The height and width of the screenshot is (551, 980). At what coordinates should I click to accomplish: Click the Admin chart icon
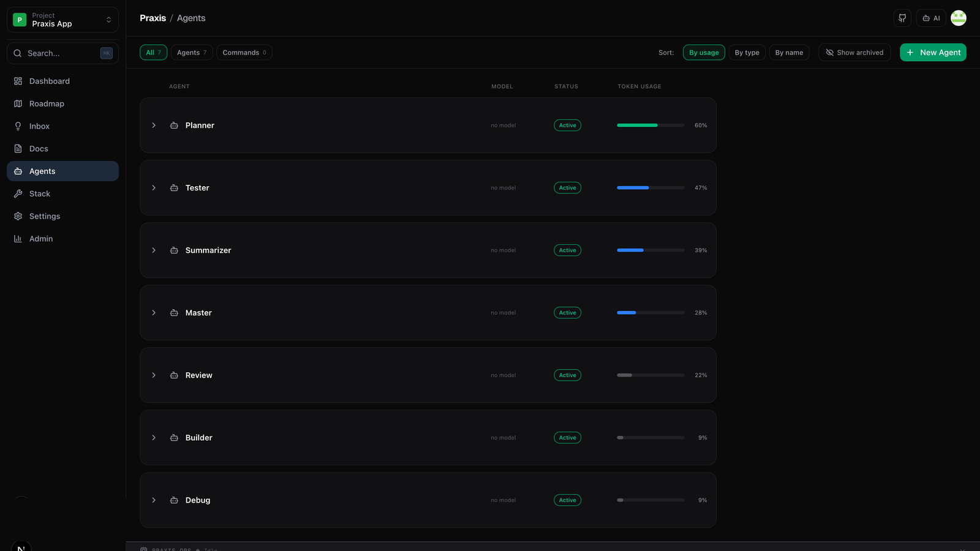pyautogui.click(x=18, y=239)
